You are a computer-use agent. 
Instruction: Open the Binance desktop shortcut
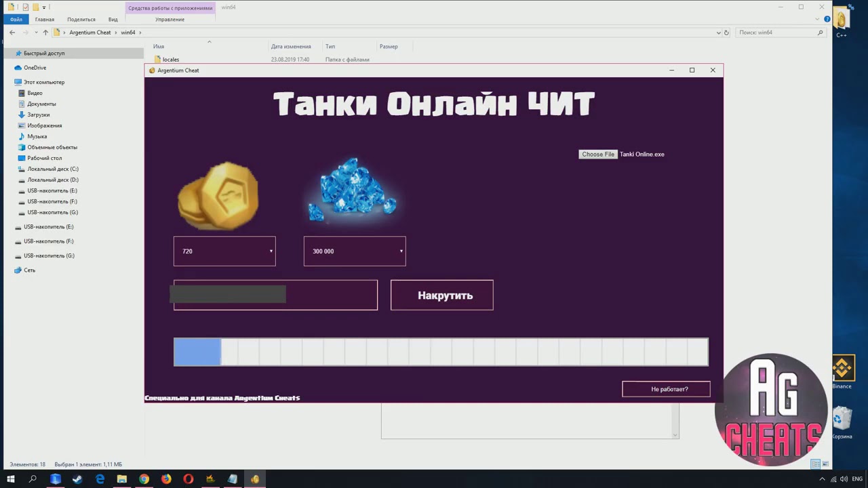point(842,373)
